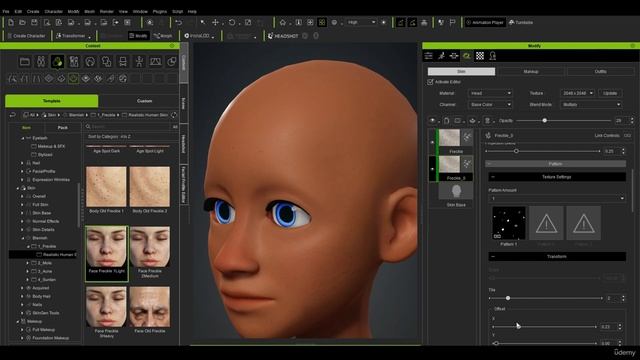This screenshot has width=640, height=360.
Task: Click the Home camera view icon
Action: click(x=282, y=22)
